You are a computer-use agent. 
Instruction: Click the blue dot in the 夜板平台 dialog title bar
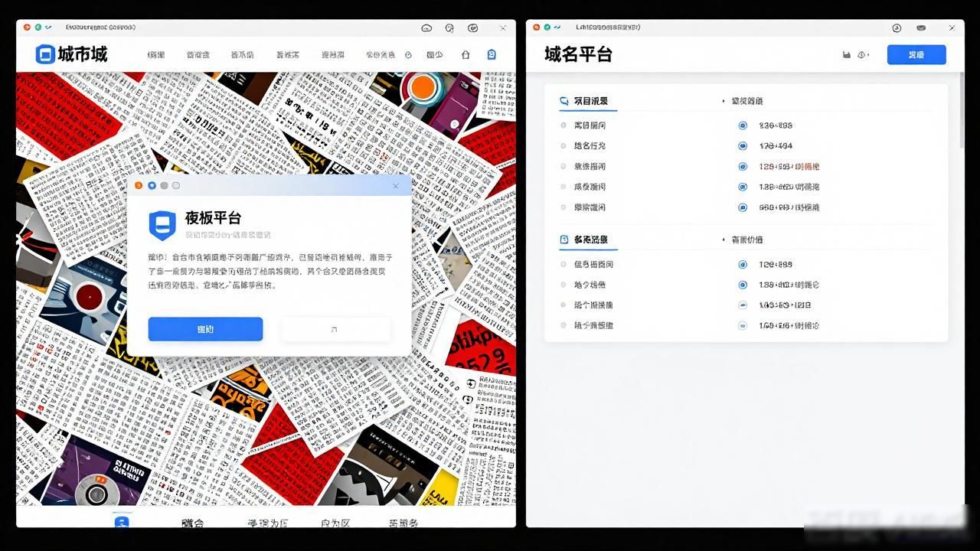point(152,185)
